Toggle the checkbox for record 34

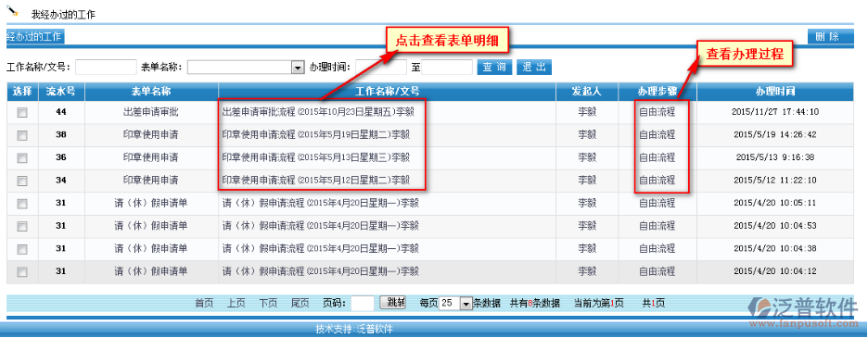click(x=22, y=181)
